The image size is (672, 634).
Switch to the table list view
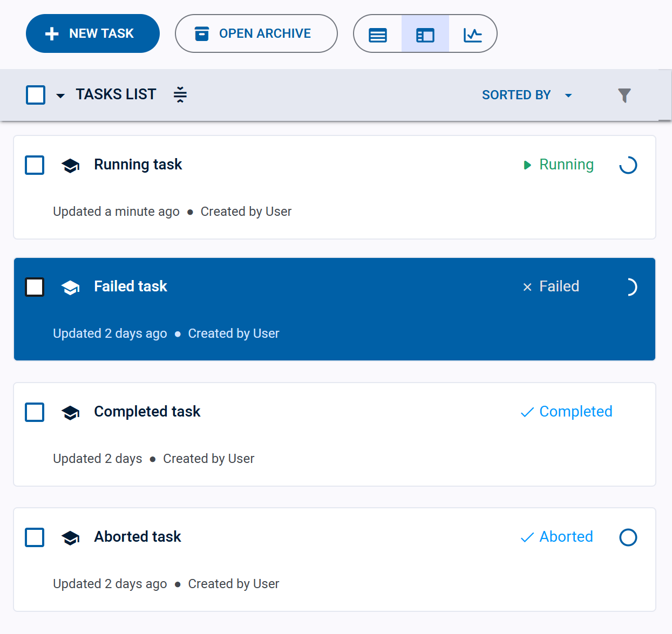378,33
